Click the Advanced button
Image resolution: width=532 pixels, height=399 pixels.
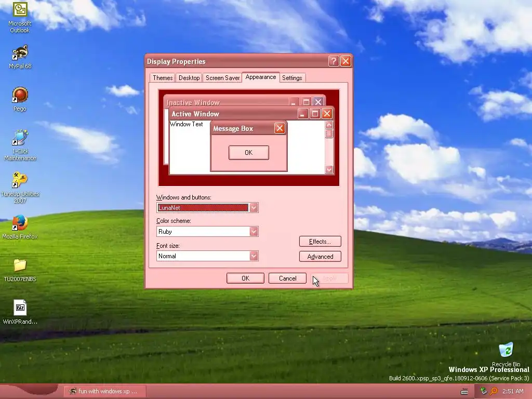point(320,257)
